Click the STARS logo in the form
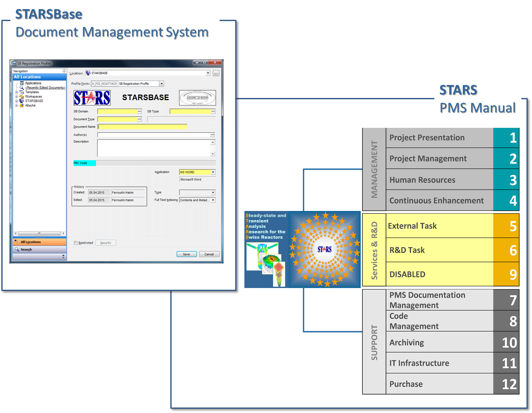Image resolution: width=532 pixels, height=413 pixels. [92, 98]
